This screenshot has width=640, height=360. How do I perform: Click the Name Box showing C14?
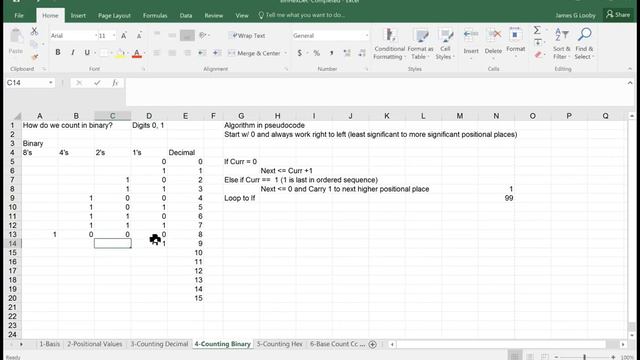click(27, 83)
